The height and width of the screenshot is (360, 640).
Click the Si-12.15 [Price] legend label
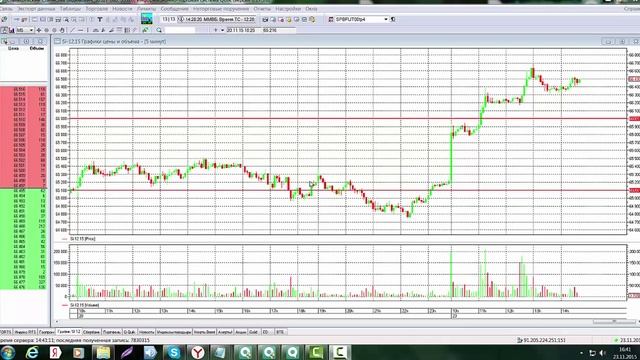(82, 239)
